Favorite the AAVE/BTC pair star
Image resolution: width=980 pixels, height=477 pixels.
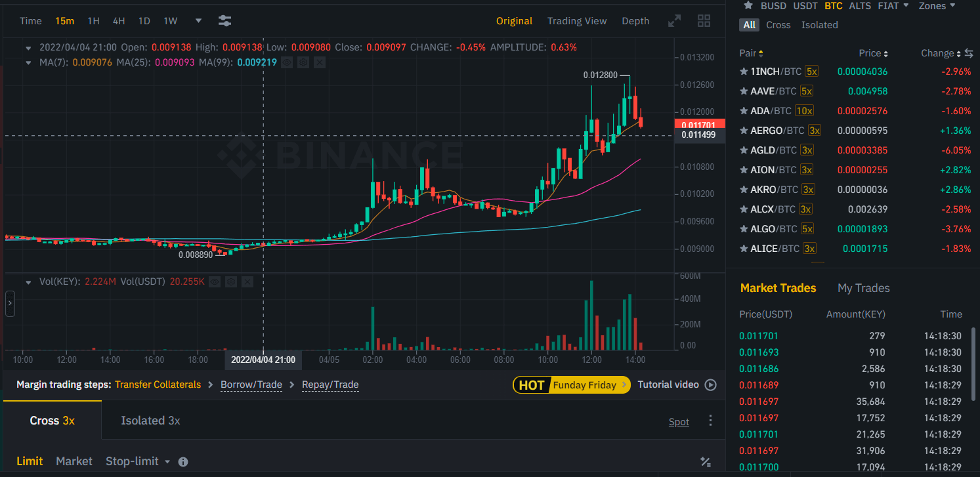[x=744, y=91]
